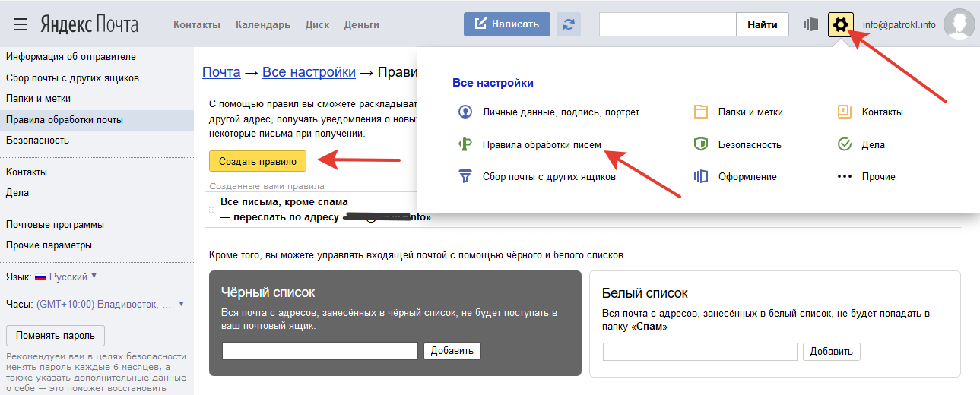Click the Папки и метки folder icon
The height and width of the screenshot is (395, 980).
(x=701, y=112)
